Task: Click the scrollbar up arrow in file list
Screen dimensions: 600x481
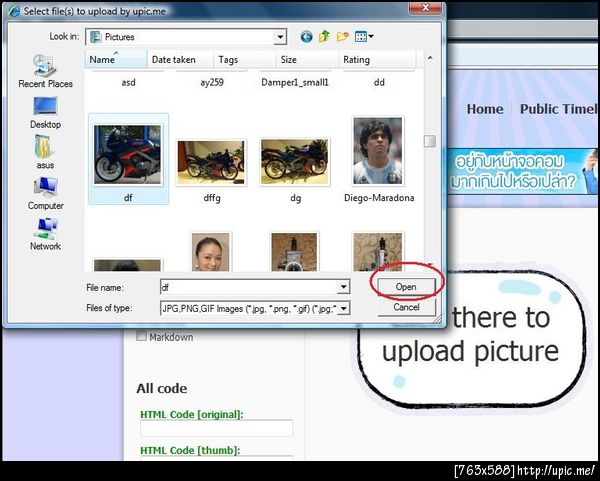Action: pyautogui.click(x=430, y=58)
